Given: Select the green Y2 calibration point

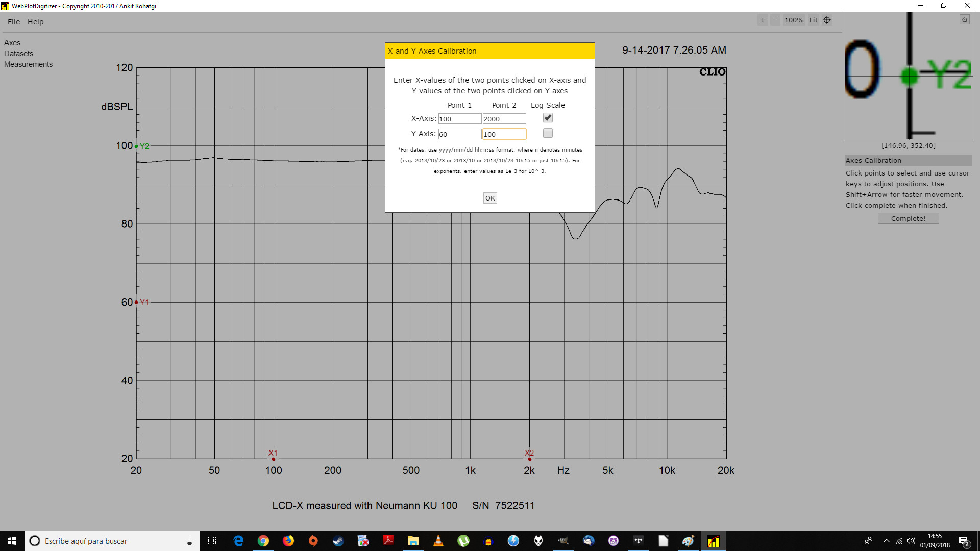Looking at the screenshot, I should coord(136,146).
